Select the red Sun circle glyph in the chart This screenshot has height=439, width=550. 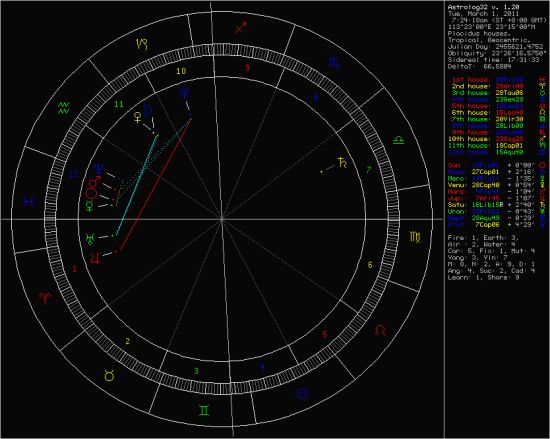tap(91, 193)
